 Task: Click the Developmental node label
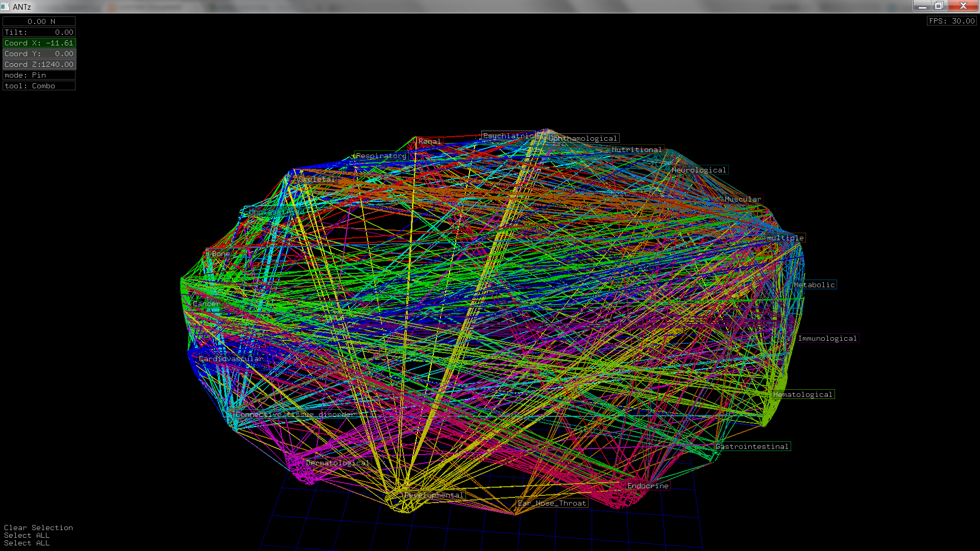click(x=434, y=495)
